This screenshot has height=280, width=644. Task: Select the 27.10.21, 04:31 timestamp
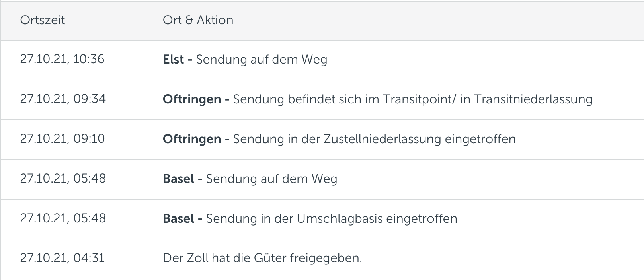[x=62, y=258]
